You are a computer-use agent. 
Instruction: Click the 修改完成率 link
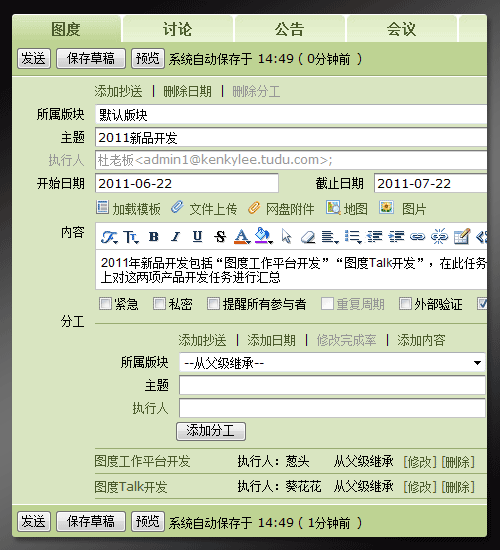pyautogui.click(x=346, y=340)
